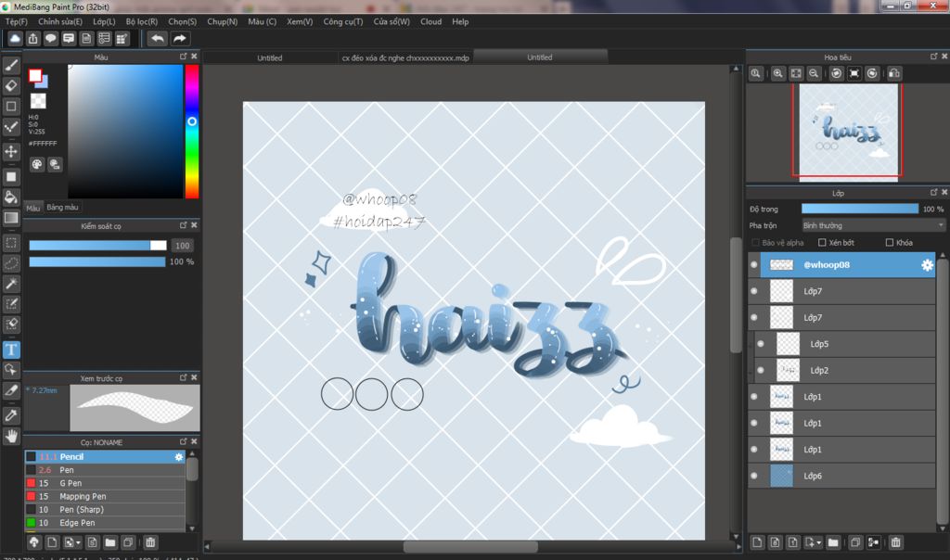950x560 pixels.
Task: Open gear settings on @whoop08 layer
Action: click(x=927, y=265)
